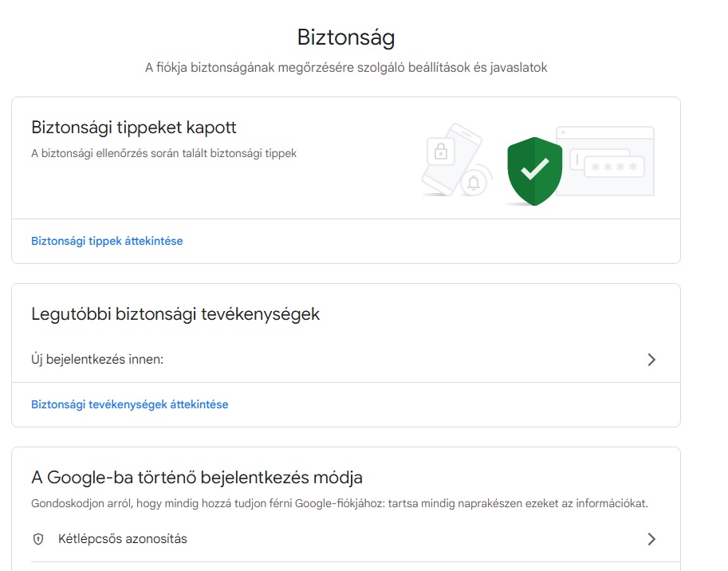Click the Gondoskodjon arról description paragraph
Screen dimensions: 728x571
click(340, 504)
